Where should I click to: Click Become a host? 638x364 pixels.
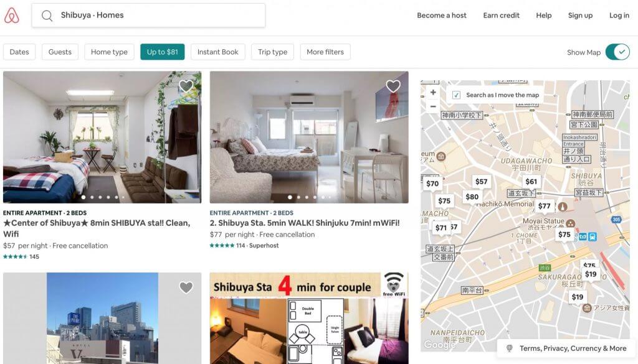pos(442,16)
